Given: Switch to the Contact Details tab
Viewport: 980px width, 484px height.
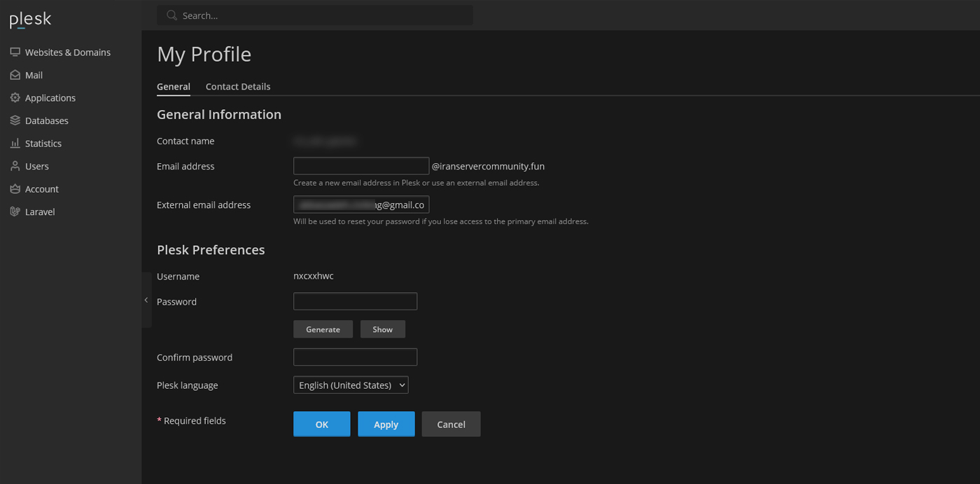Looking at the screenshot, I should (238, 87).
